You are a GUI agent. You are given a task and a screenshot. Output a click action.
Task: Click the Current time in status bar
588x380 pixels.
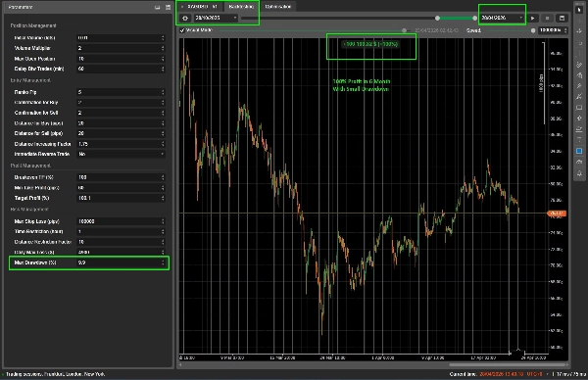[x=496, y=374]
